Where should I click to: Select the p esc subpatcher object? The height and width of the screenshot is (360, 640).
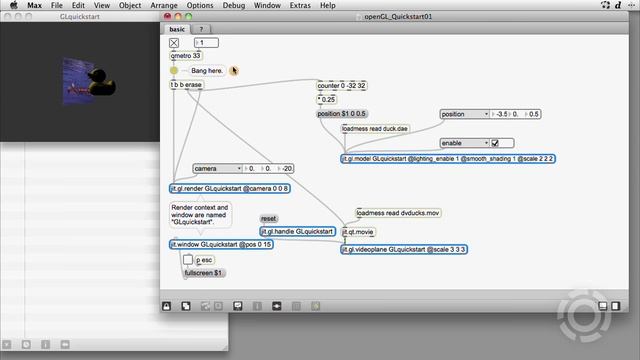point(204,260)
